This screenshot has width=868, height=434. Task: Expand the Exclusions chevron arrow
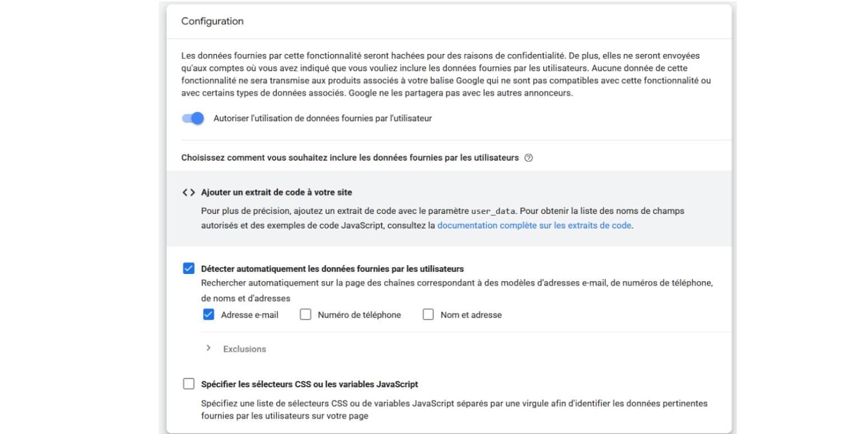[x=209, y=349]
